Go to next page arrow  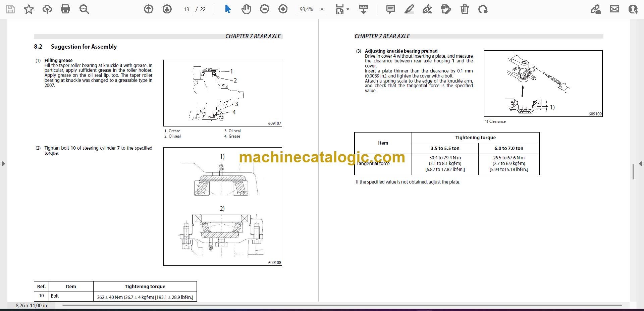(x=167, y=9)
